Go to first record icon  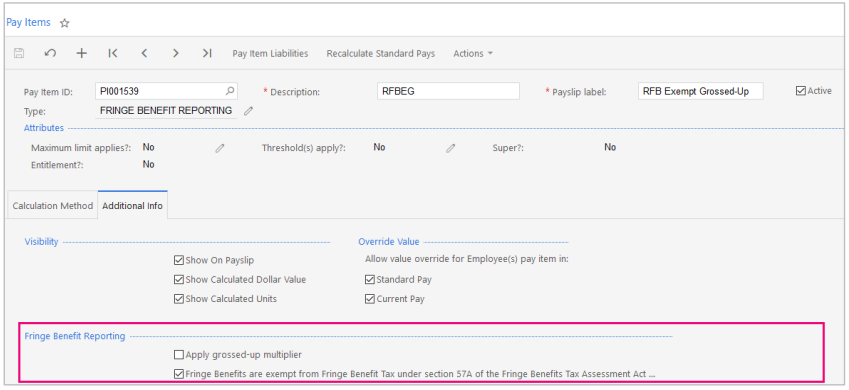(x=113, y=53)
